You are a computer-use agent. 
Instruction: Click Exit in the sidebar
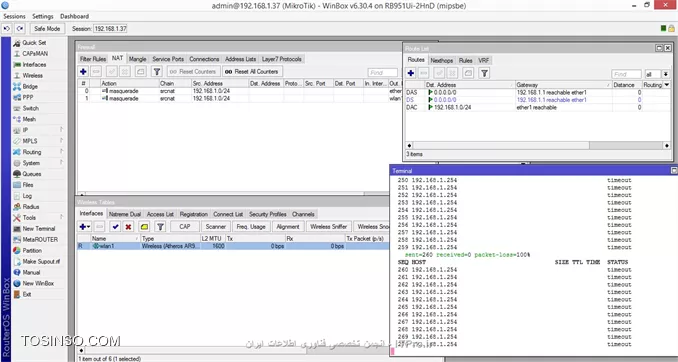point(27,295)
